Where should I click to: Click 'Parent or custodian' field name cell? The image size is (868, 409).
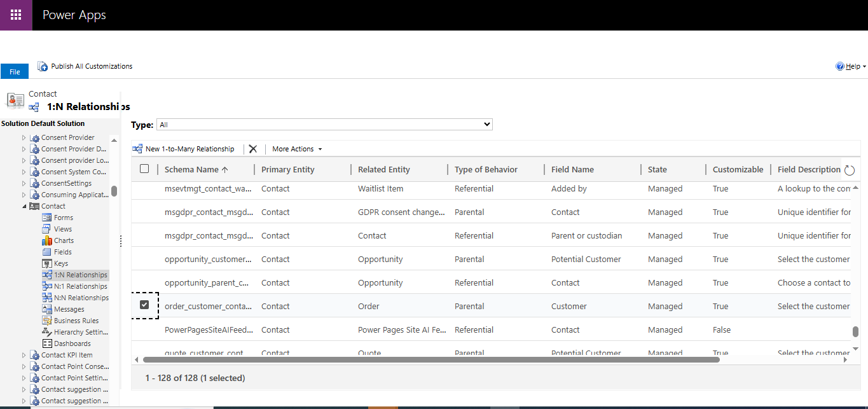click(586, 235)
